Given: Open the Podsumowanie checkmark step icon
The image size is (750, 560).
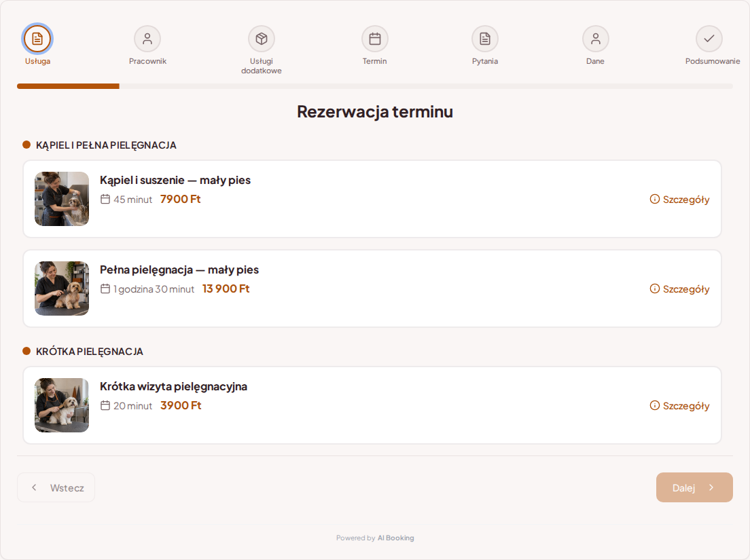Looking at the screenshot, I should (x=709, y=39).
